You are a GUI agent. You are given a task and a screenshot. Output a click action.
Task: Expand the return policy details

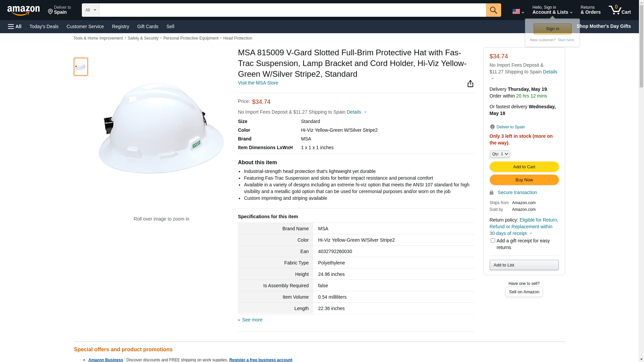coord(530,233)
